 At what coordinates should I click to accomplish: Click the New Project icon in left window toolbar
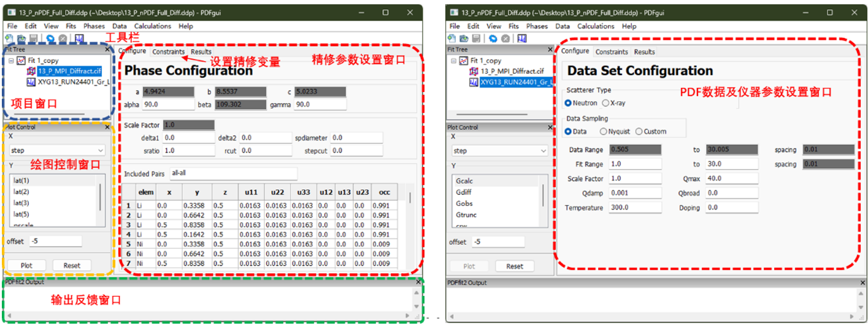click(9, 38)
